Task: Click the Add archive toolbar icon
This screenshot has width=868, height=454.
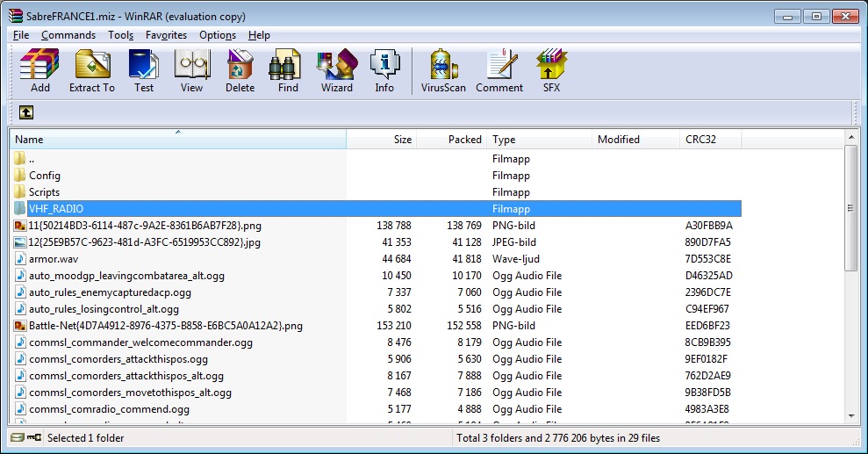Action: click(39, 64)
